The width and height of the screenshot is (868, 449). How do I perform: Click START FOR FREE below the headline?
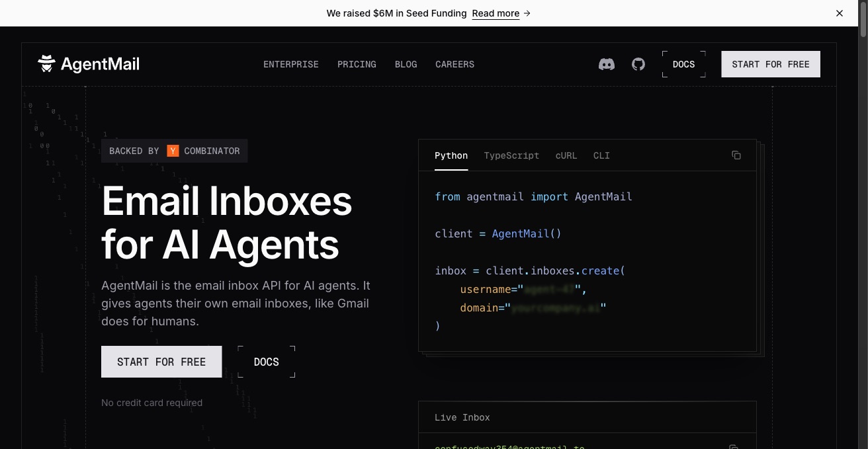[161, 362]
